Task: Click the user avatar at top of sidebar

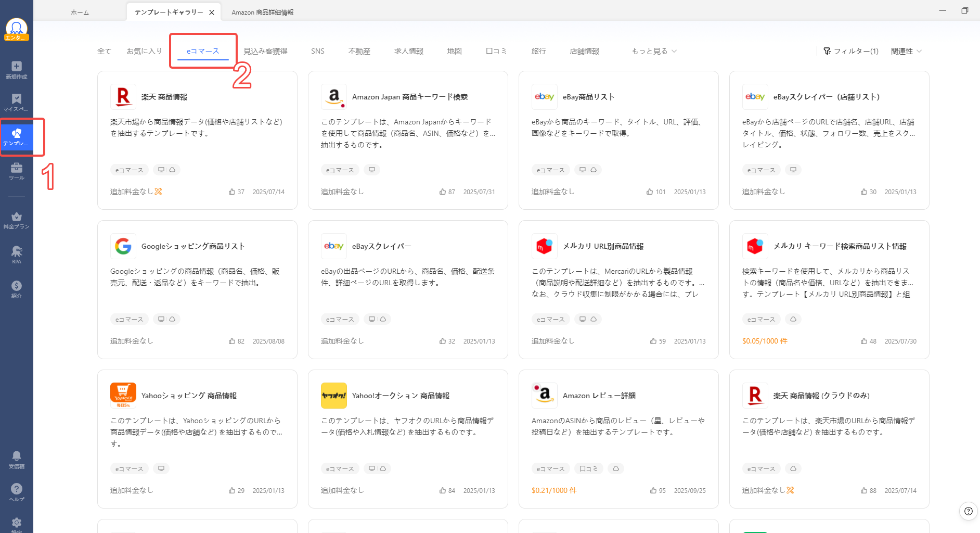Action: [16, 29]
